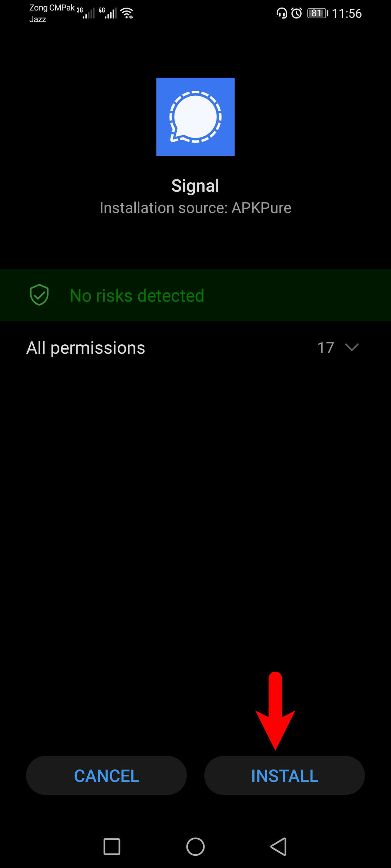The width and height of the screenshot is (391, 868).
Task: Tap the 17 permissions count
Action: pyautogui.click(x=325, y=348)
